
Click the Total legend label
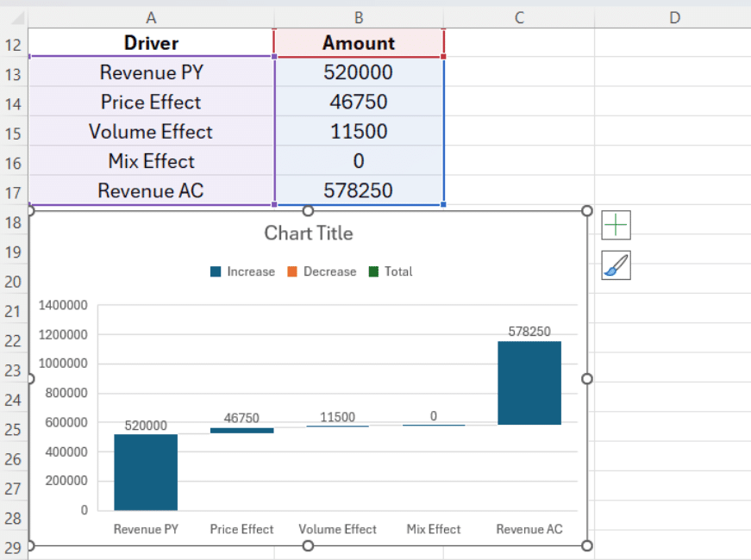pos(398,272)
